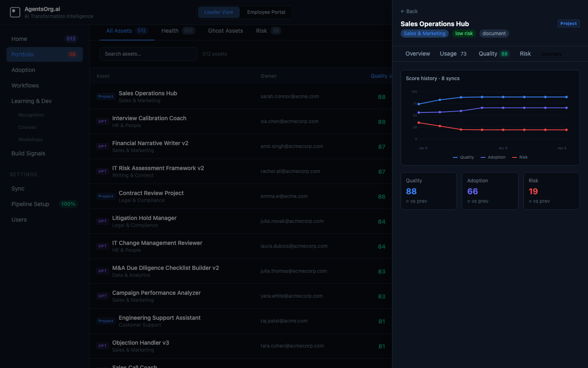Open the Ghost Assets tab

(x=225, y=31)
